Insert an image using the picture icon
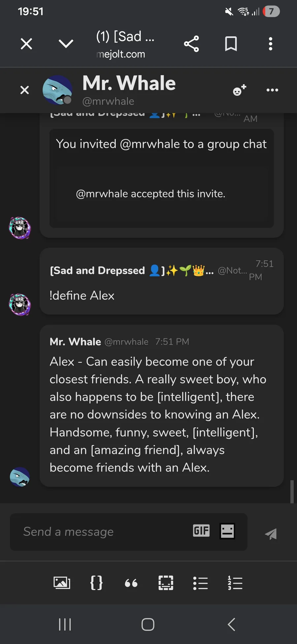 tap(62, 583)
